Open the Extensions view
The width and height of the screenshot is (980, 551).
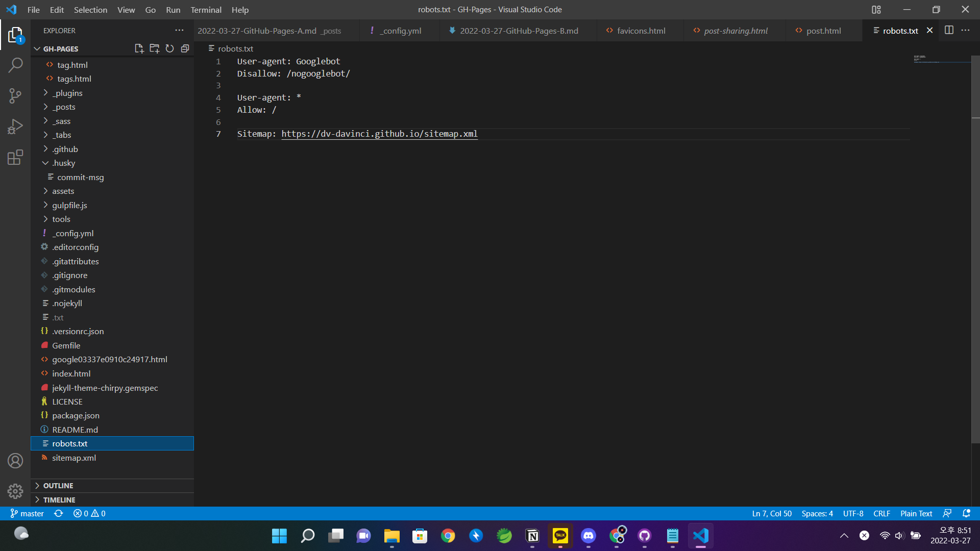[15, 157]
